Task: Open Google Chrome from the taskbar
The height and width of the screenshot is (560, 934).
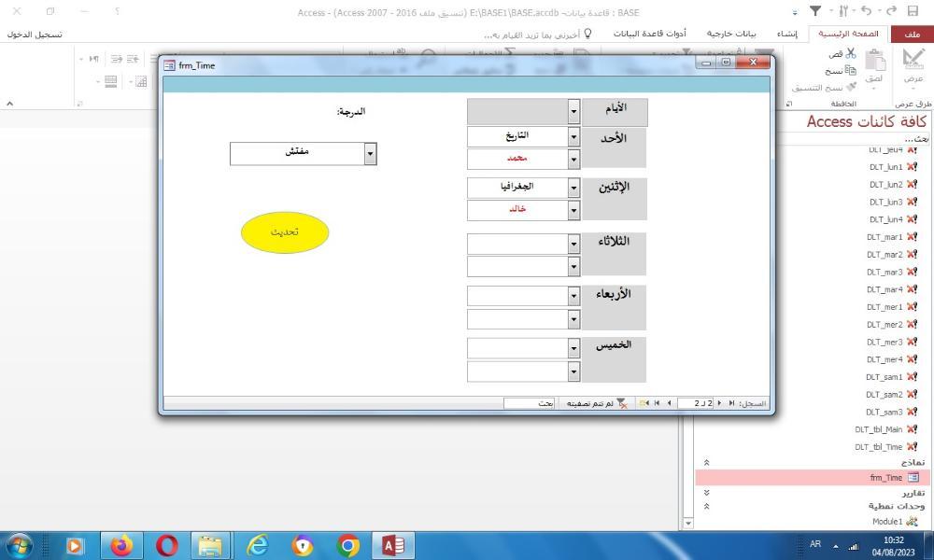Action: (x=347, y=545)
